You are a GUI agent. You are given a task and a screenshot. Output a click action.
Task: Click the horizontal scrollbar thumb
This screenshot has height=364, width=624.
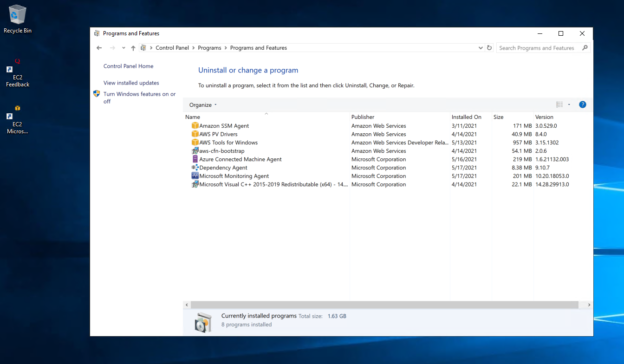tap(384, 305)
